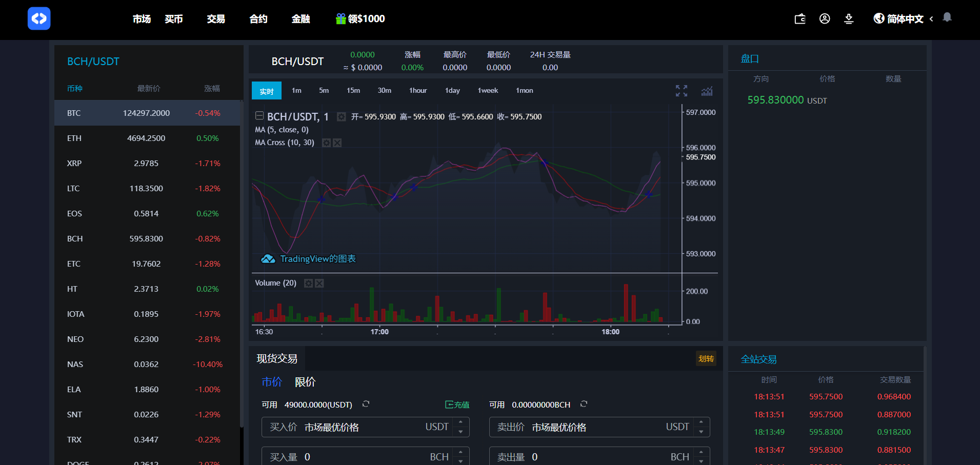Click the 划转 transfer button

coord(706,359)
